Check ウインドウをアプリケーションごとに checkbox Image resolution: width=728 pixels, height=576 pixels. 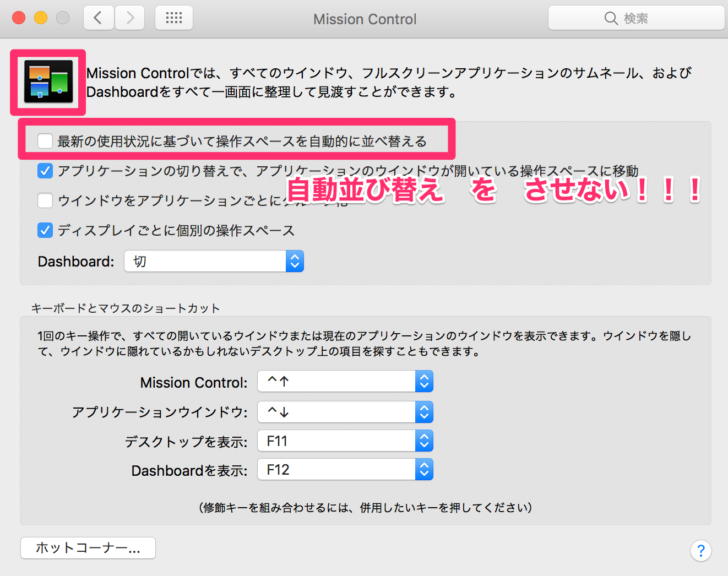(x=45, y=200)
